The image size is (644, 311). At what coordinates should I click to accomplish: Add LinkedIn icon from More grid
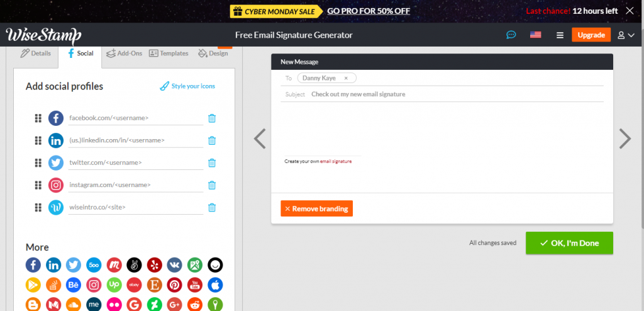click(53, 265)
